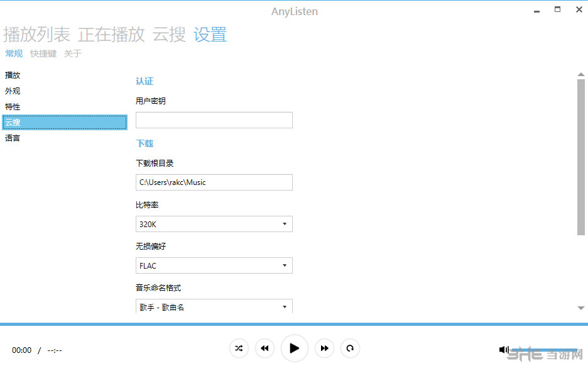Mute audio via the speaker icon
The image size is (588, 368).
click(504, 350)
